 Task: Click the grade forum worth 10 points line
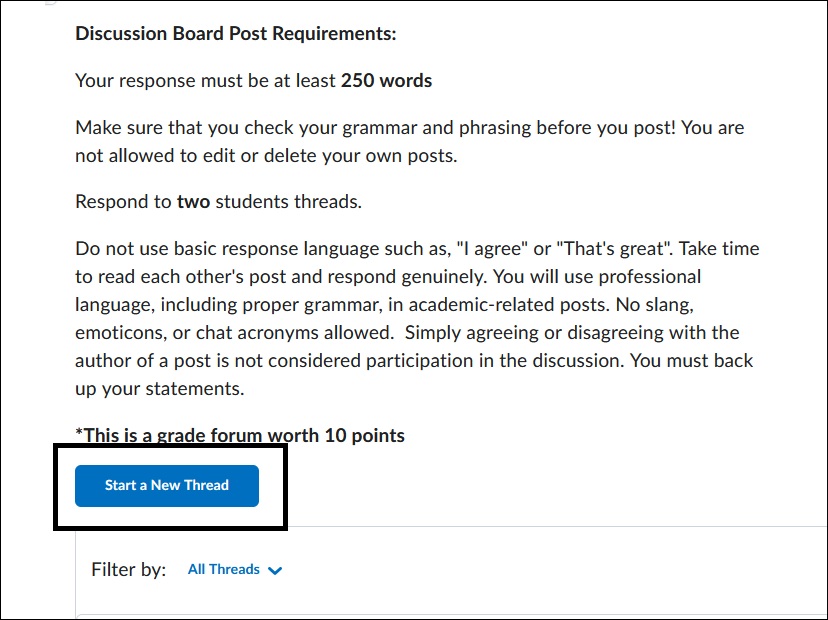coord(239,435)
